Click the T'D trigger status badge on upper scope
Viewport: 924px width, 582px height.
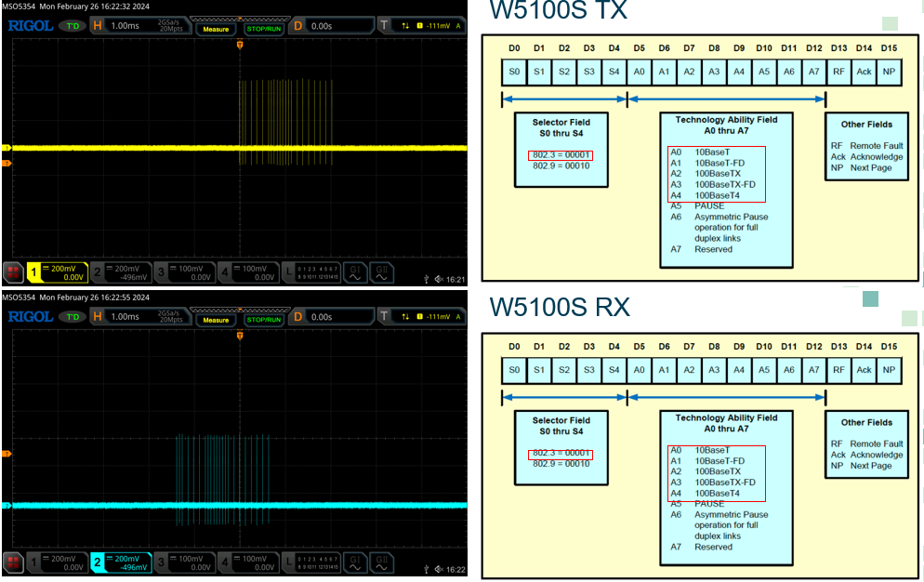[73, 26]
